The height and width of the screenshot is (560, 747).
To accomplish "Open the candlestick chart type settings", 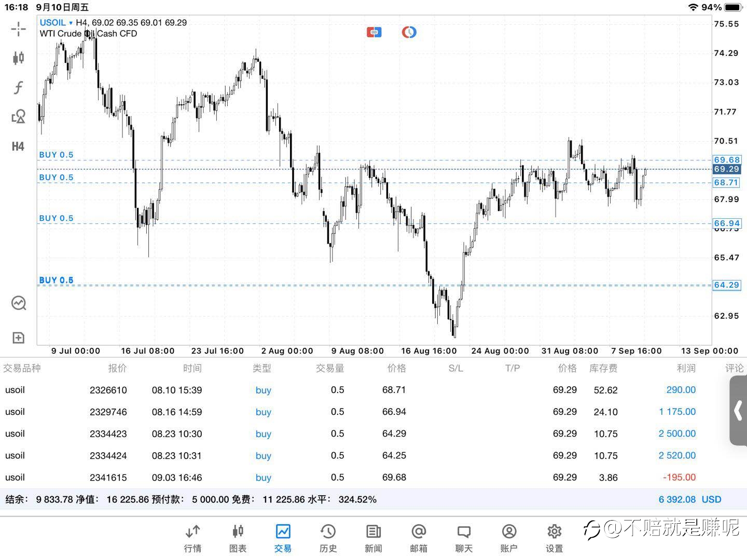I will 18,58.
